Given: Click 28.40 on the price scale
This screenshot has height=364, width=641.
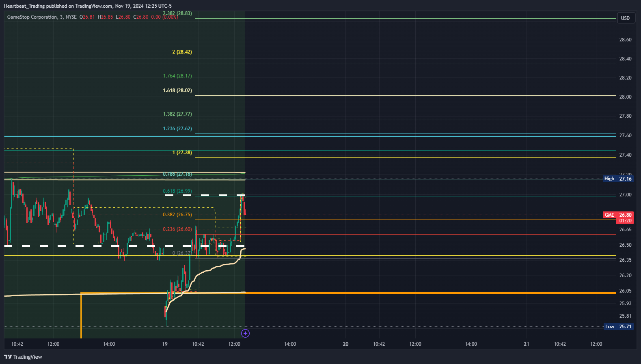Looking at the screenshot, I should 625,59.
